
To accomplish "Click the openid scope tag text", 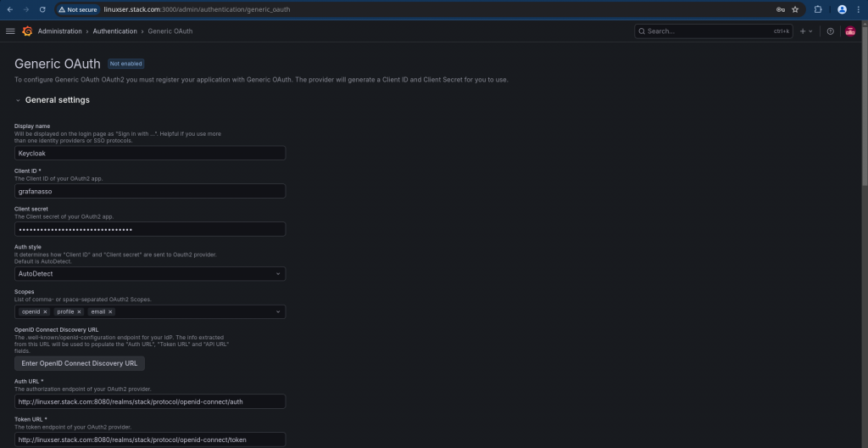I will coord(31,311).
